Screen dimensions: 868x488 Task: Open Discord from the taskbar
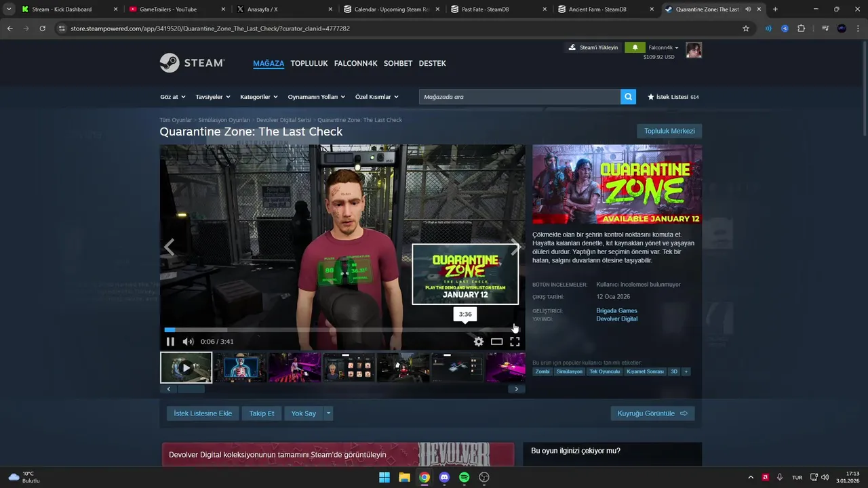coord(444,477)
